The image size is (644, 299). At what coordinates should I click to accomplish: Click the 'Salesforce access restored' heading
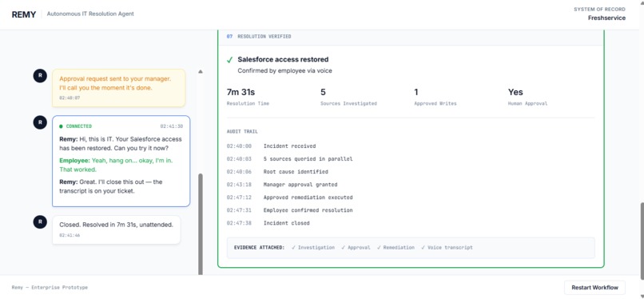(x=283, y=59)
